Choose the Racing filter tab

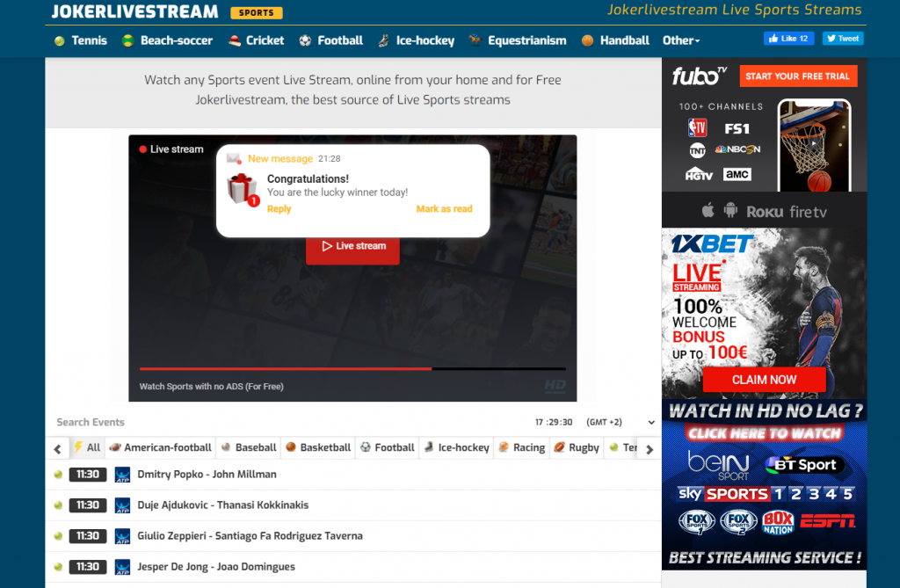click(522, 447)
